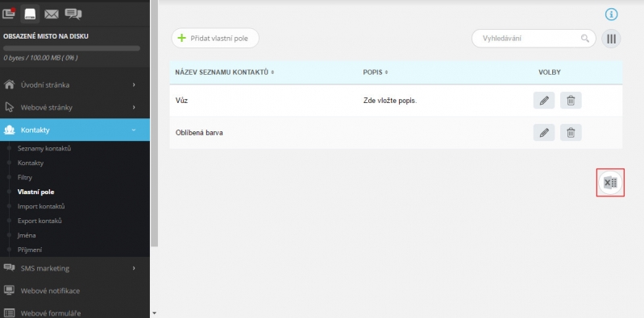Edit the Oblíbená barva field
Viewport: 644px width, 318px height.
(544, 133)
